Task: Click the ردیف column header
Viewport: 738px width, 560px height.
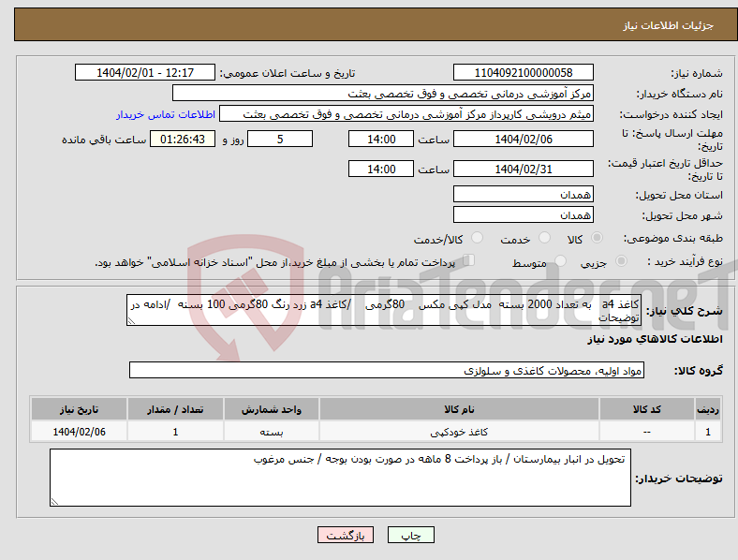Action: click(x=708, y=409)
